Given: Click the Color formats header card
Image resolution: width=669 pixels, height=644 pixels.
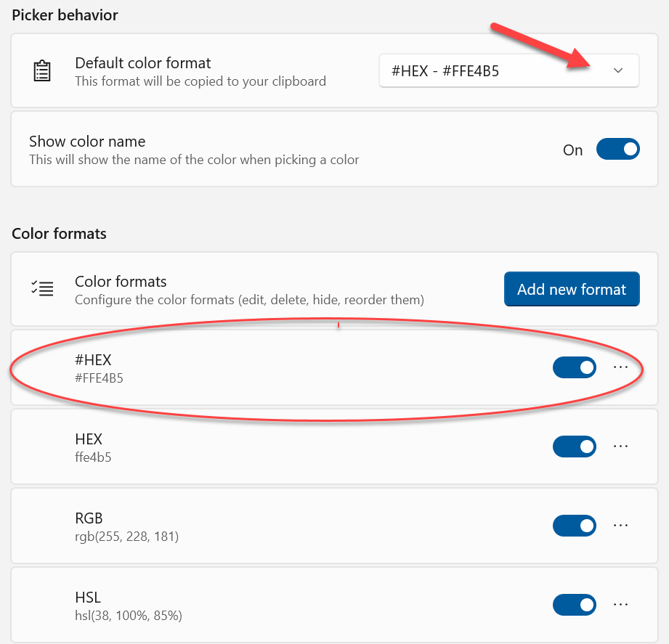Looking at the screenshot, I should (x=291, y=289).
